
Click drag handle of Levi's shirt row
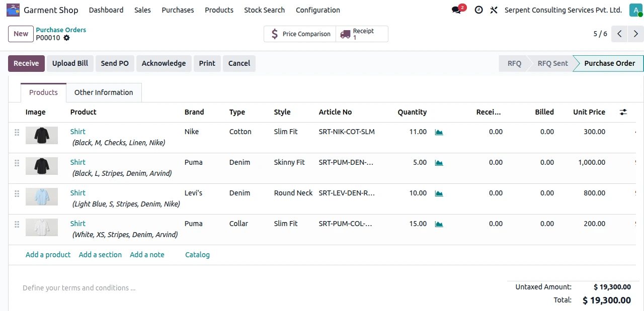[x=17, y=193]
